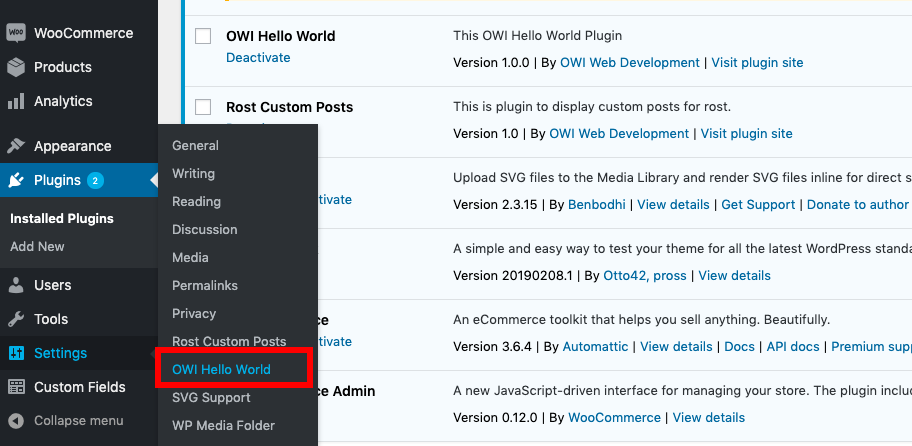The width and height of the screenshot is (912, 446).
Task: Visit plugin site for OWI Hello World
Action: 757,62
